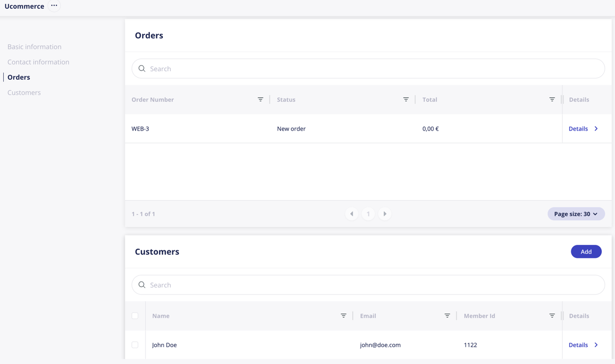Viewport: 615px width, 364px height.
Task: Select page 1 in orders pagination
Action: pyautogui.click(x=368, y=214)
